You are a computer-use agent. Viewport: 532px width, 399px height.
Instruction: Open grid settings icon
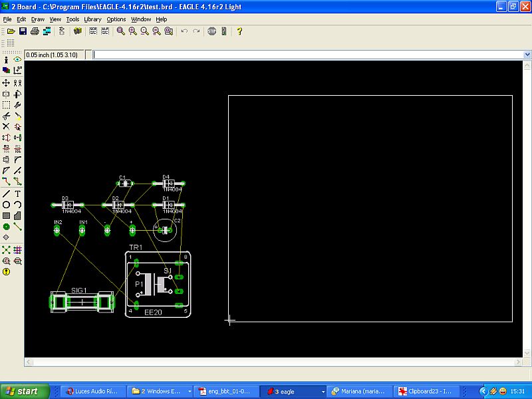point(11,43)
